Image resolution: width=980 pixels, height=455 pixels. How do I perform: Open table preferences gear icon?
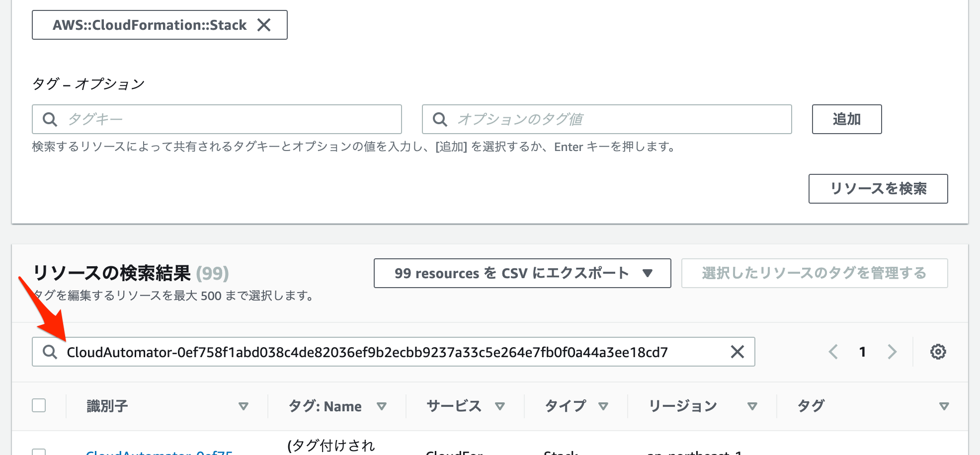(938, 352)
